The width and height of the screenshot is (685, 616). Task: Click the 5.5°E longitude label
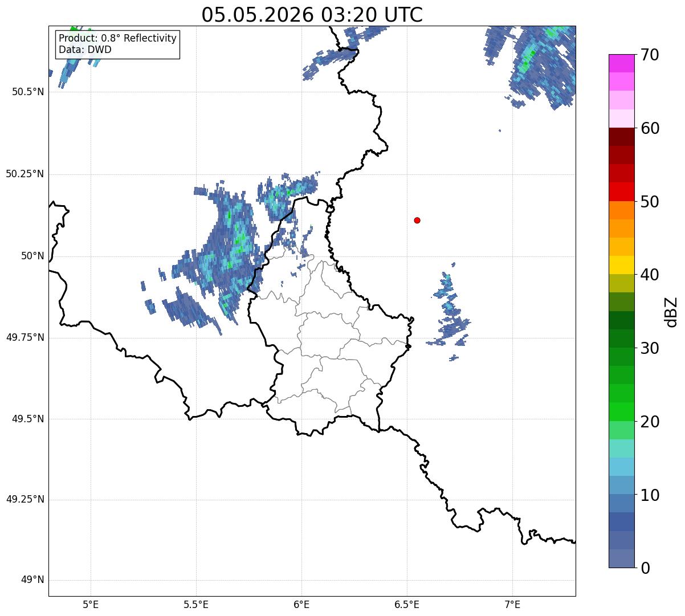click(x=196, y=604)
